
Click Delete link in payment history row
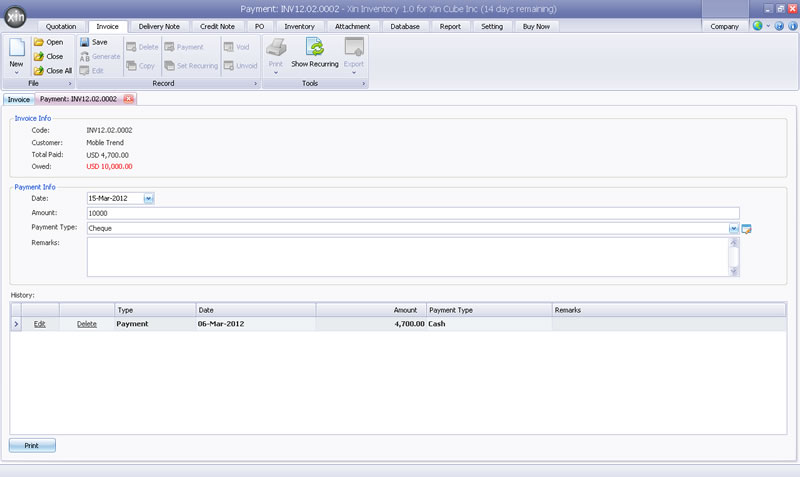coord(87,324)
